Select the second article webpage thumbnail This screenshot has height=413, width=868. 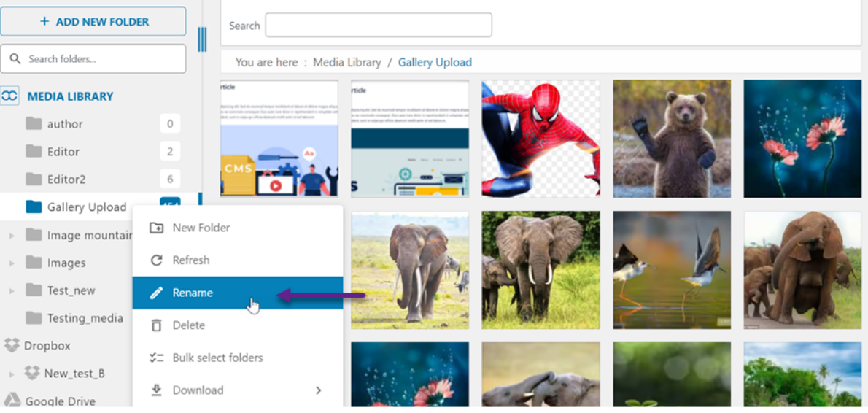[410, 139]
